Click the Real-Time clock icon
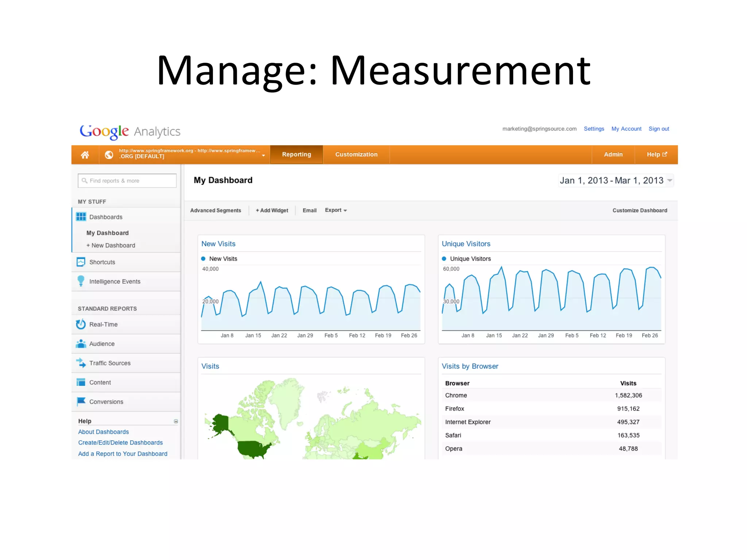The image size is (747, 560). [x=81, y=324]
